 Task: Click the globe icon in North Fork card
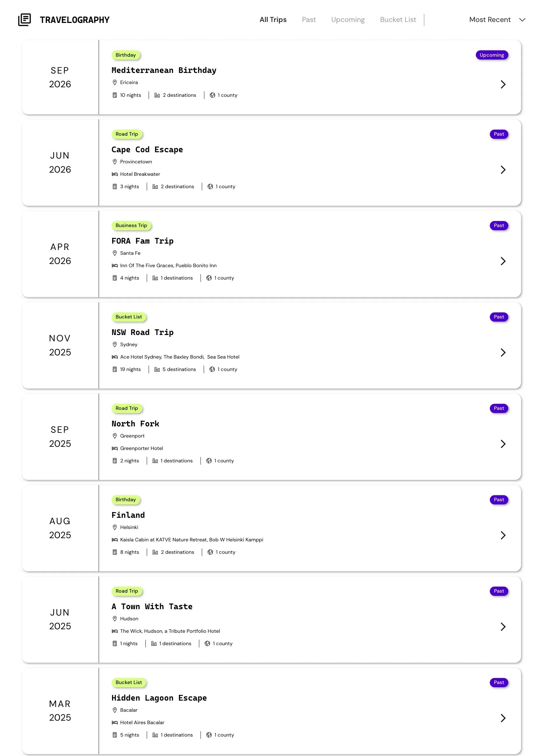click(209, 461)
